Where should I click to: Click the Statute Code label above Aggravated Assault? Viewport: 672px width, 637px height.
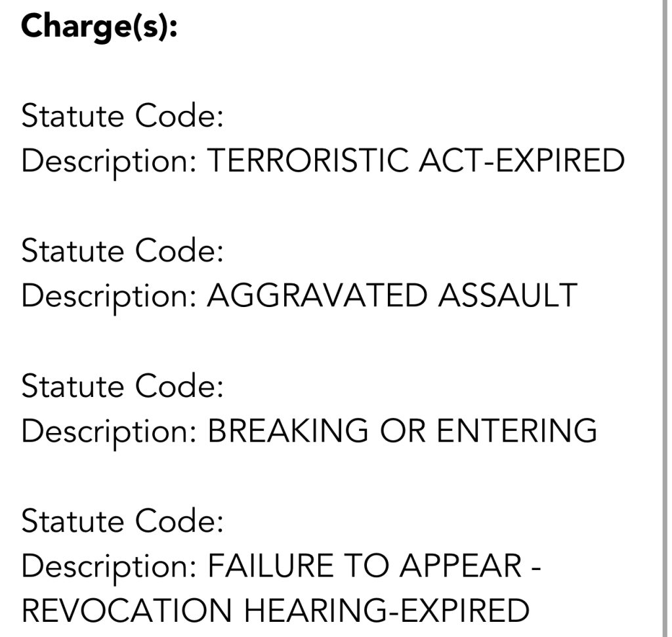123,251
